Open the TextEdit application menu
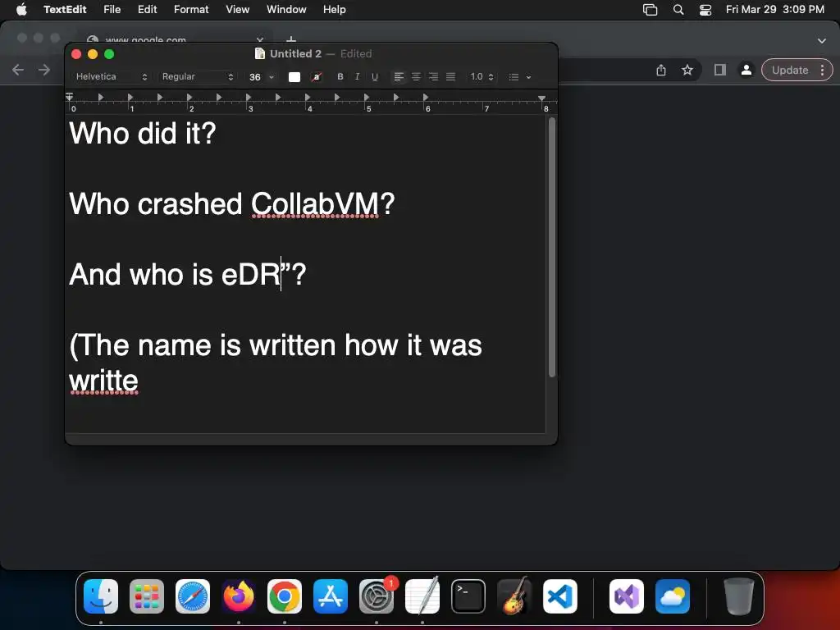Viewport: 840px width, 630px height. 65,9
